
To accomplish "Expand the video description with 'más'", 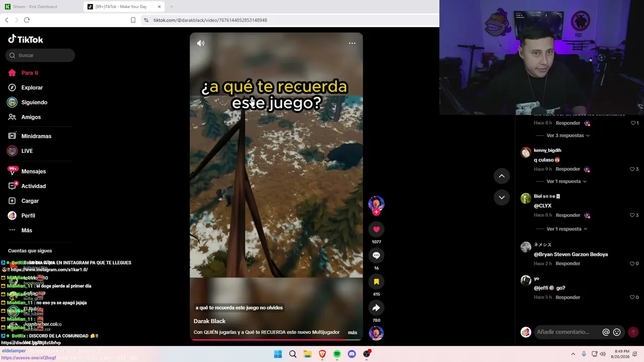I will pos(352,332).
